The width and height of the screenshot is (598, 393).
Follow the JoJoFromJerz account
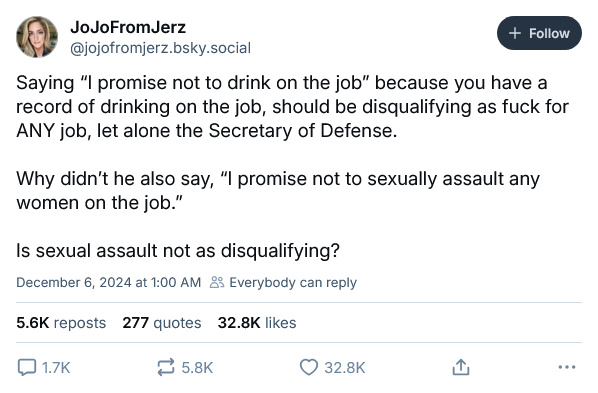pos(539,33)
